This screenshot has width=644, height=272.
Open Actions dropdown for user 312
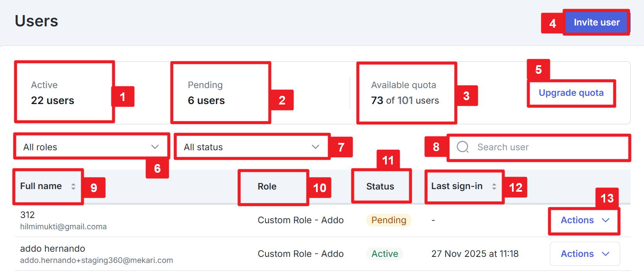point(585,220)
